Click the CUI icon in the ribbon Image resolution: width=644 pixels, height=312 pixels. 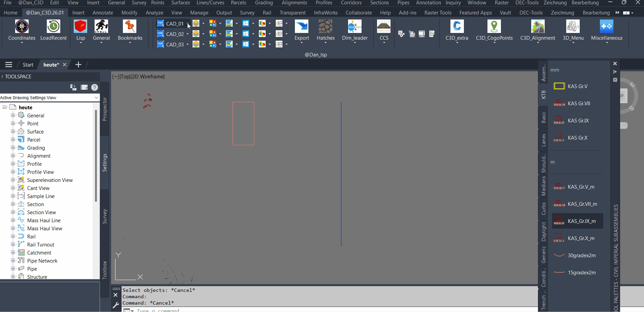coord(422,34)
